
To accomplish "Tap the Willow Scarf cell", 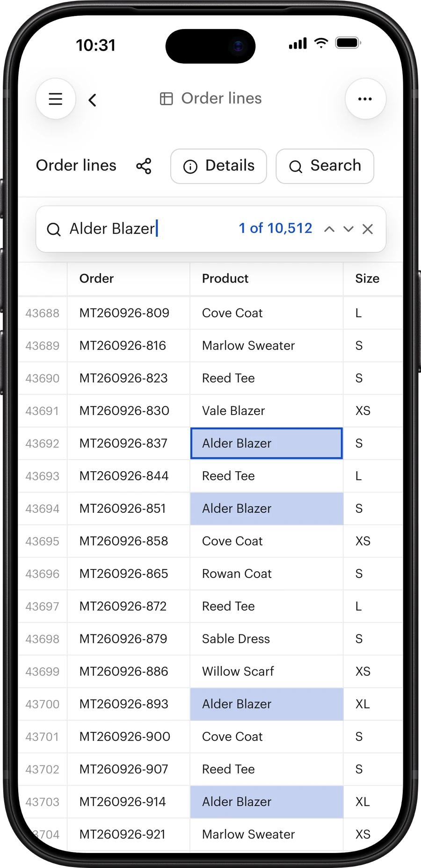I will coord(267,671).
